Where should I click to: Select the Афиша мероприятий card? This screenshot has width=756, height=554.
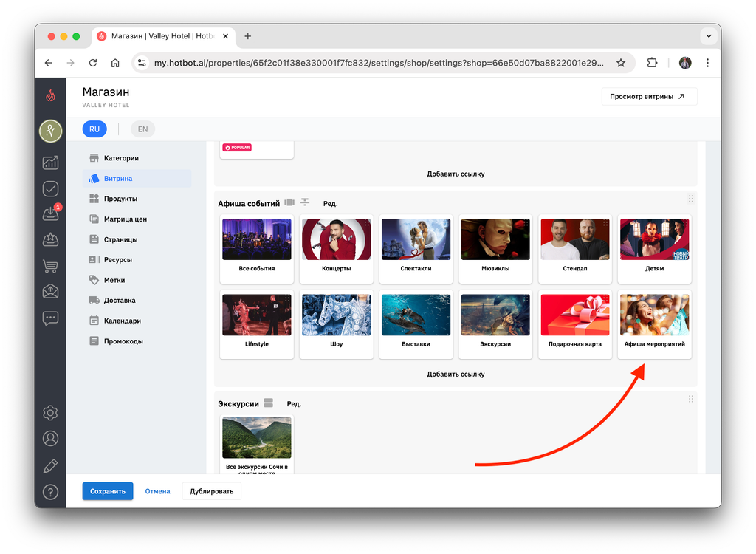654,325
